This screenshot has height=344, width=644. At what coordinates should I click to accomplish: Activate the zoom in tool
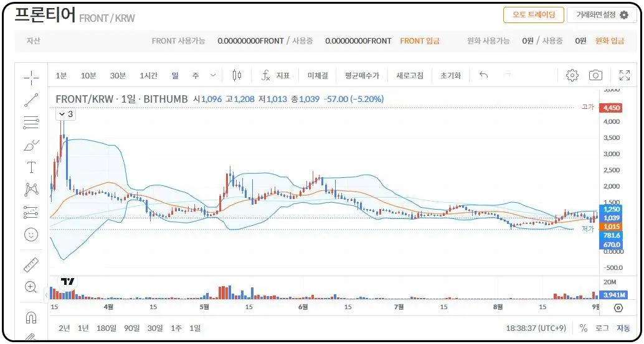click(x=31, y=287)
